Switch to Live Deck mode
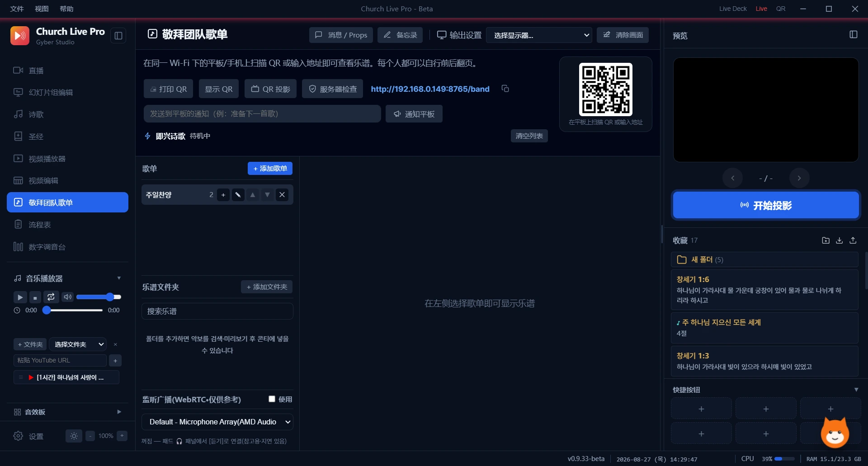The image size is (868, 466). [733, 9]
